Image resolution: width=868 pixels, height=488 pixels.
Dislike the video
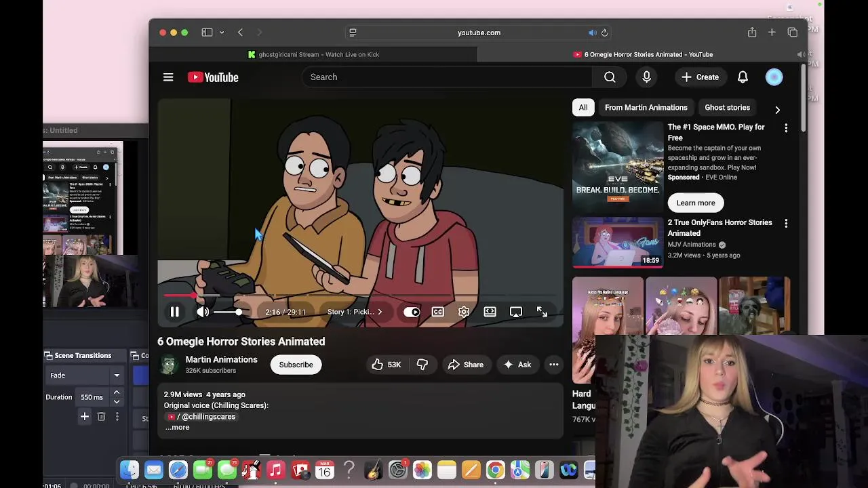click(x=422, y=365)
